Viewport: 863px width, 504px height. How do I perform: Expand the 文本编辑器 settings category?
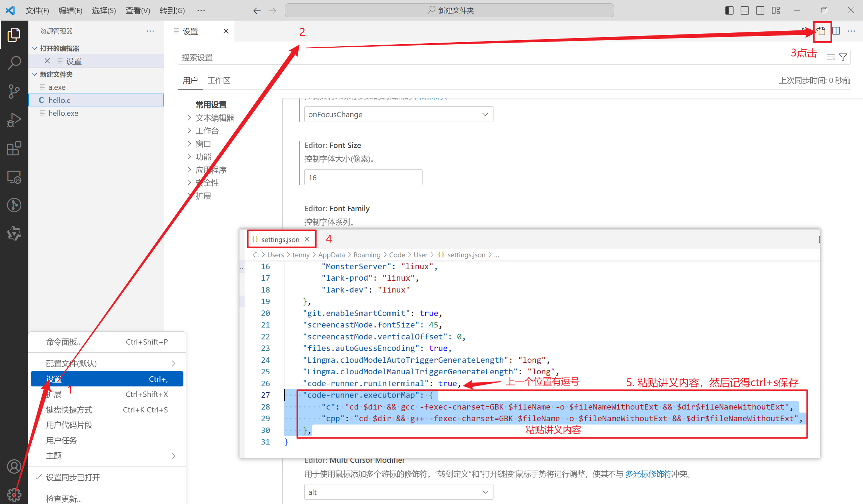pos(214,118)
